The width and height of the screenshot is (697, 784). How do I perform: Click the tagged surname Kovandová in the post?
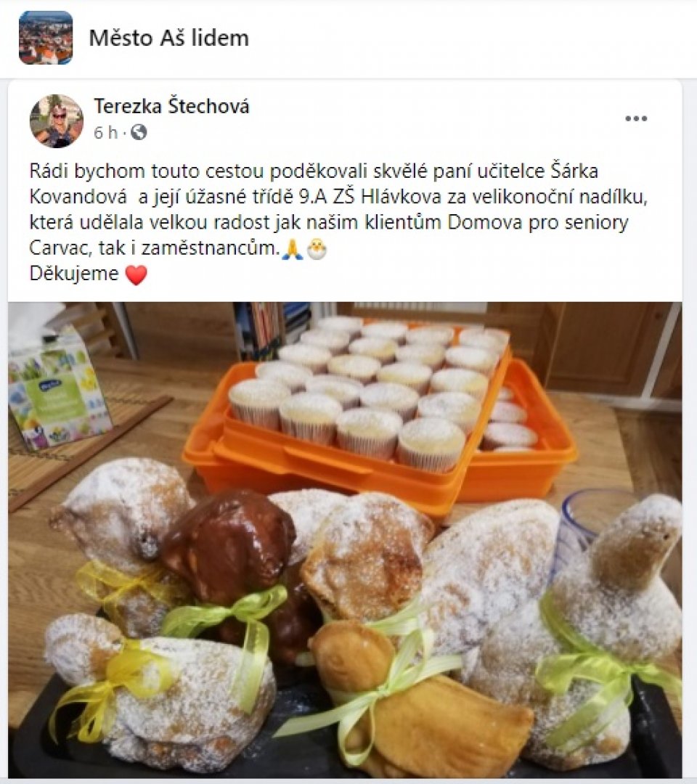[78, 197]
